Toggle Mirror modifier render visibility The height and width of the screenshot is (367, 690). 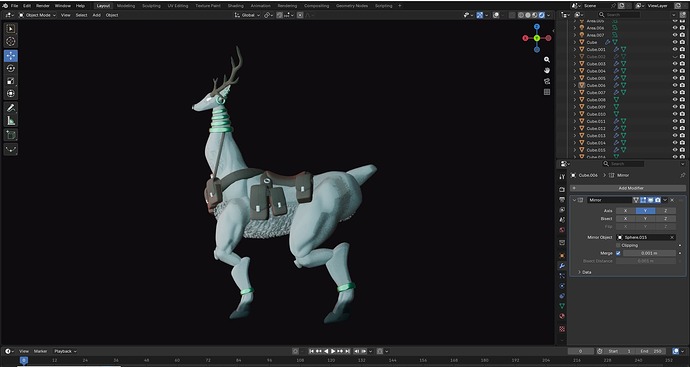[x=657, y=200]
